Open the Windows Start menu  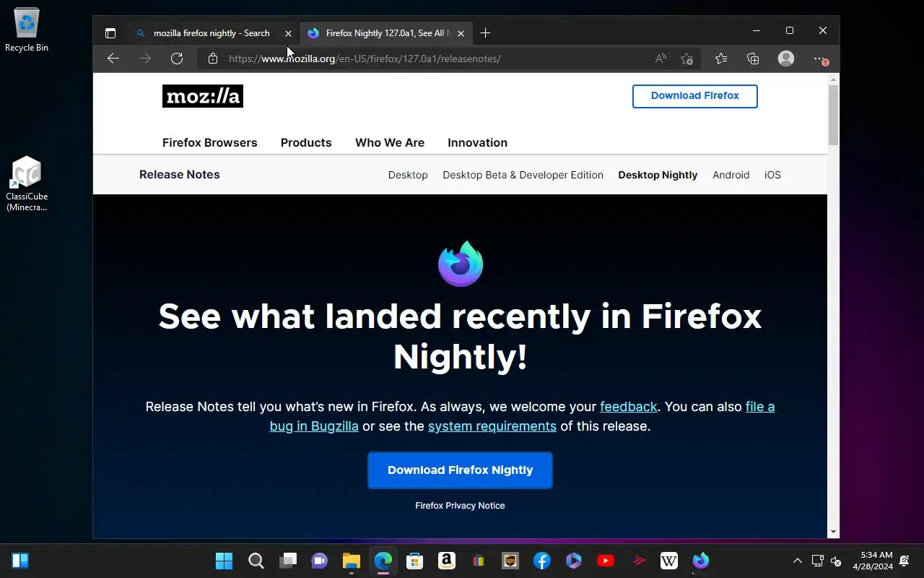click(x=224, y=561)
